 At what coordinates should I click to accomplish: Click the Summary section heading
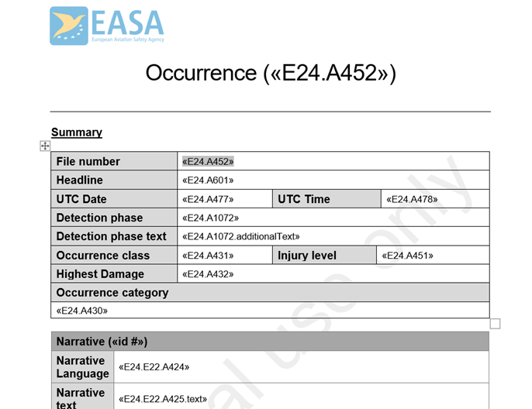pyautogui.click(x=77, y=132)
